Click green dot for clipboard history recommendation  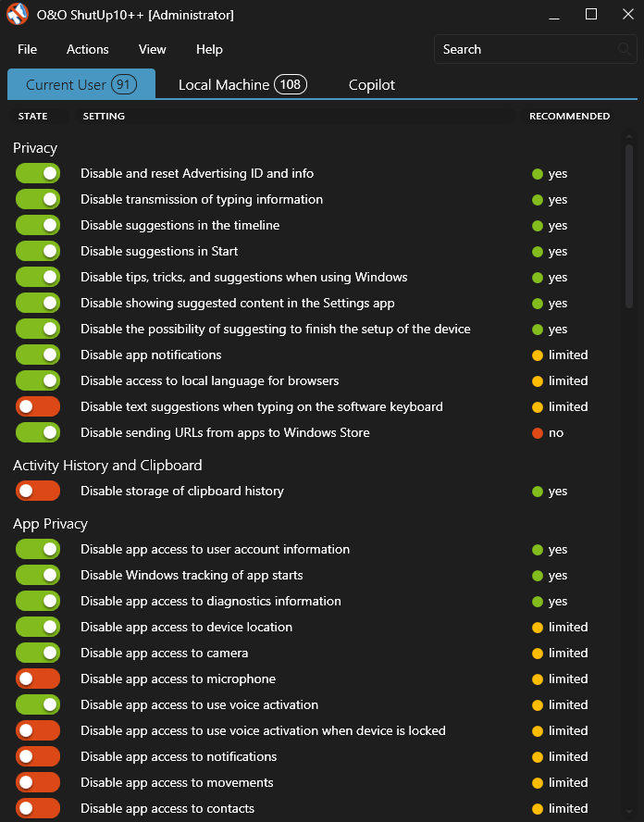coord(537,492)
